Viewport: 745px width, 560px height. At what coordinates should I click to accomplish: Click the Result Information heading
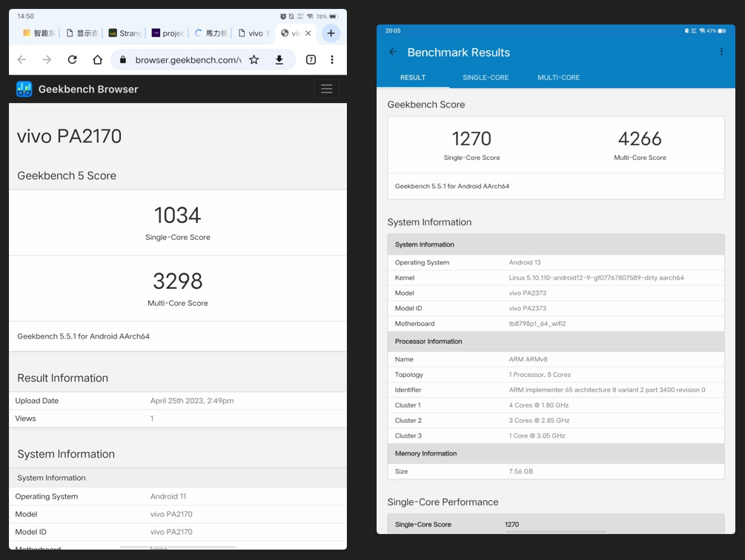click(x=63, y=378)
